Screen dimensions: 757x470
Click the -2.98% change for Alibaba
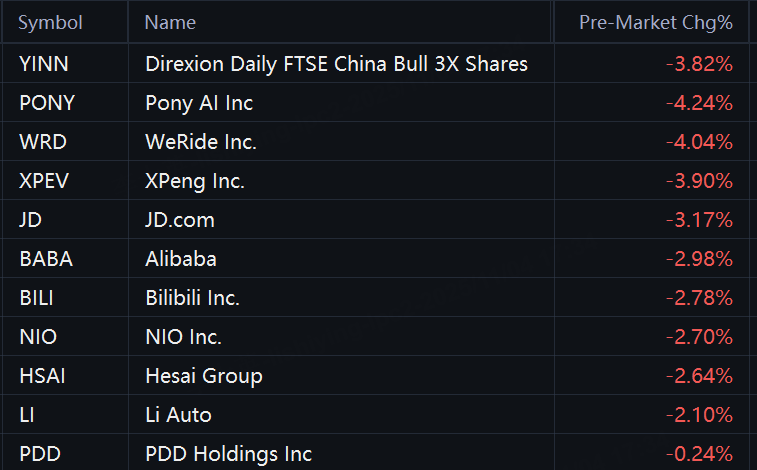pyautogui.click(x=699, y=259)
